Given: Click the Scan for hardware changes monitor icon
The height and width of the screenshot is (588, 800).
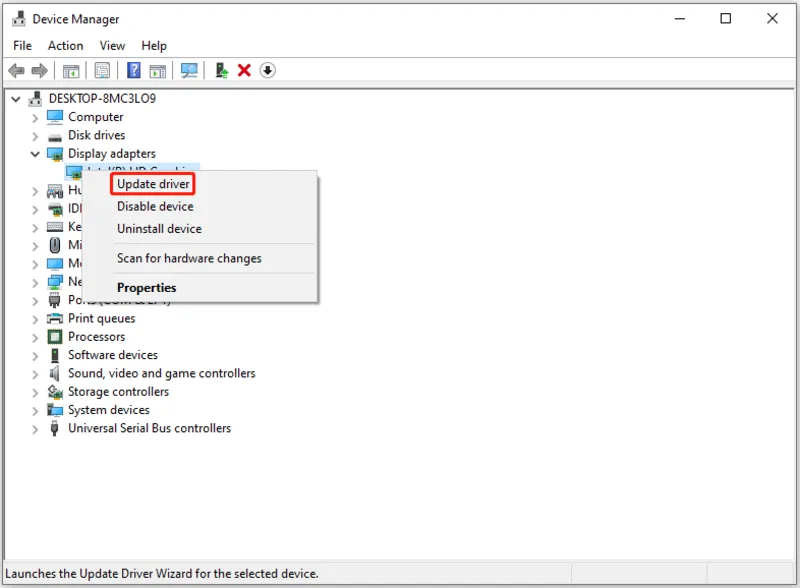Looking at the screenshot, I should (189, 70).
